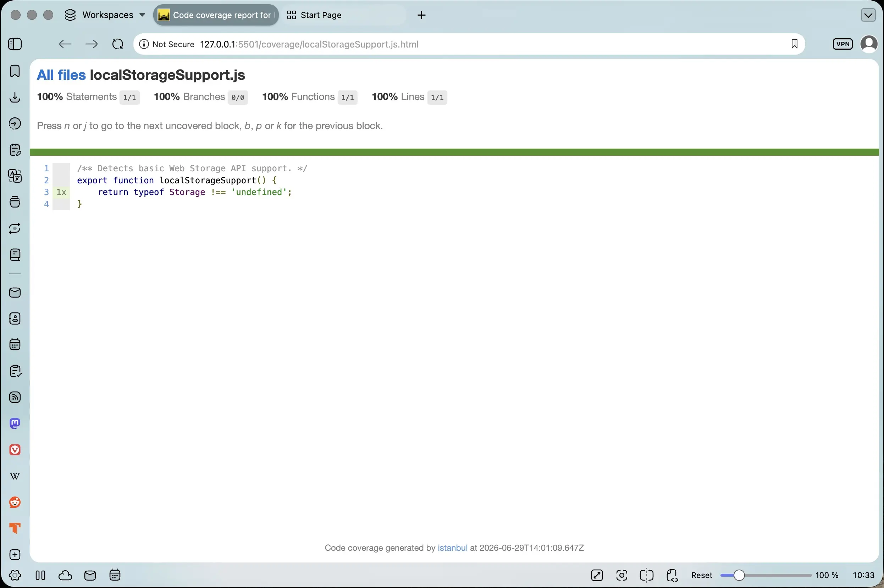Open the user profile avatar
Screen dimensions: 884x588
(869, 44)
